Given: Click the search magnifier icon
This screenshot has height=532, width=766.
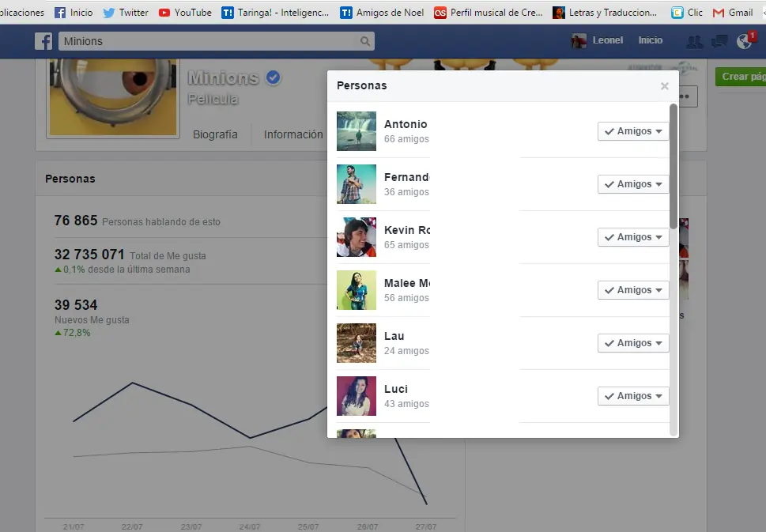Looking at the screenshot, I should (365, 41).
